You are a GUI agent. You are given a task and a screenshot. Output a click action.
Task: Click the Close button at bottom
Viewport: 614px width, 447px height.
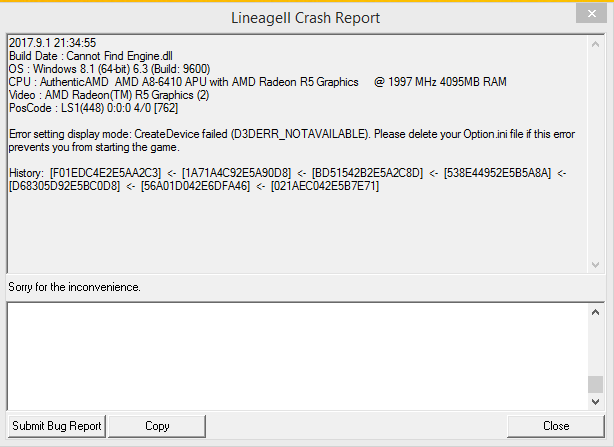(556, 426)
